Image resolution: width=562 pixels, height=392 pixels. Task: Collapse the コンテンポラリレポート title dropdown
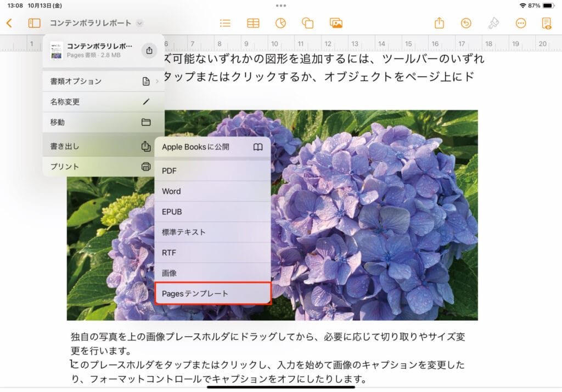coord(139,23)
